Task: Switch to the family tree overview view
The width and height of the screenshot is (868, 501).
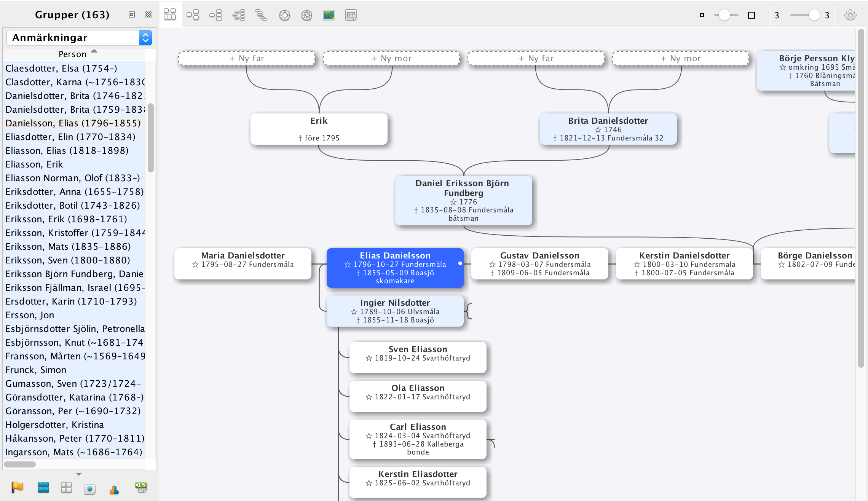Action: [170, 15]
